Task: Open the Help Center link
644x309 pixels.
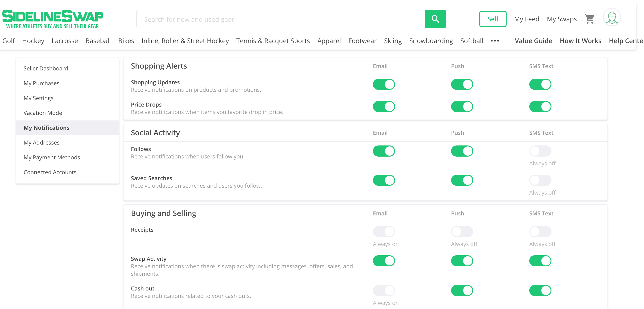Action: point(626,41)
